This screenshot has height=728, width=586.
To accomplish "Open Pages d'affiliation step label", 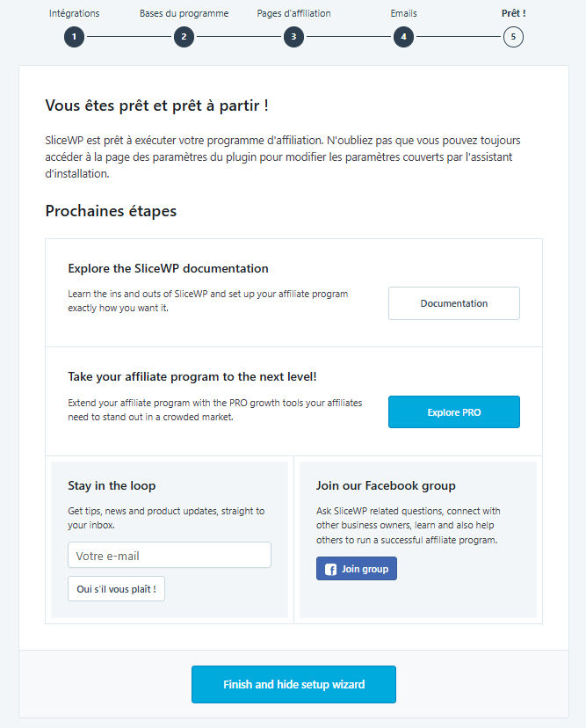I will 293,13.
